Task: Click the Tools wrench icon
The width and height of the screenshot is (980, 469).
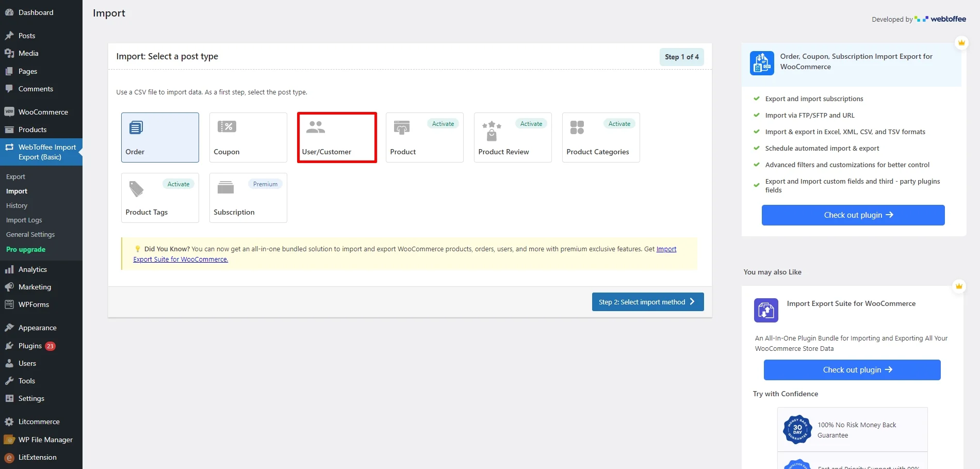Action: pyautogui.click(x=9, y=381)
